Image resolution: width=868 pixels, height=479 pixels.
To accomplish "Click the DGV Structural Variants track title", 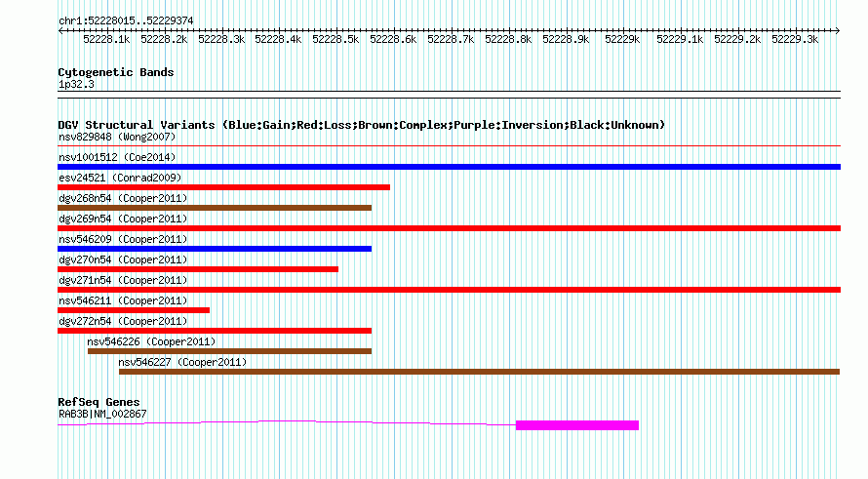I will point(362,125).
